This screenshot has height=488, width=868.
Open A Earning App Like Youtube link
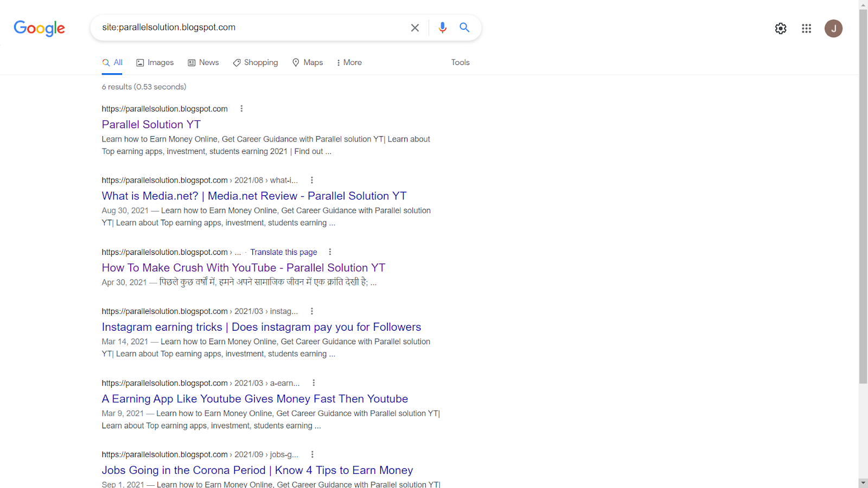pos(255,399)
